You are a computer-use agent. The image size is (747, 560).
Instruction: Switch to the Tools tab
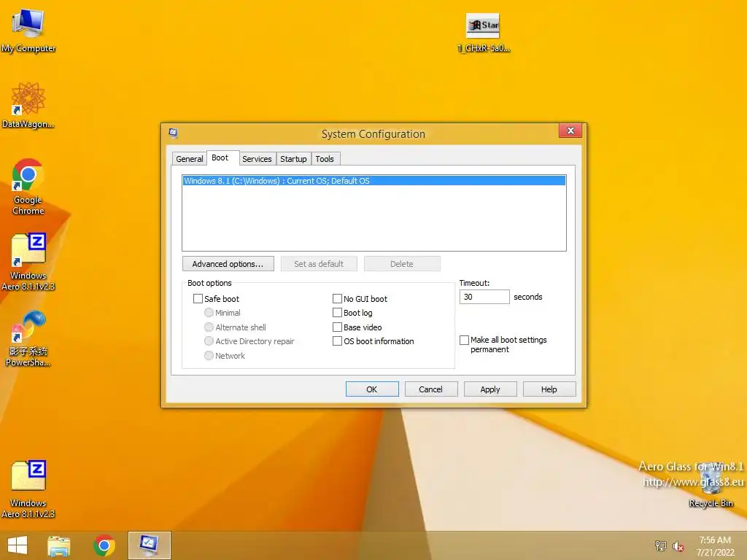(325, 159)
